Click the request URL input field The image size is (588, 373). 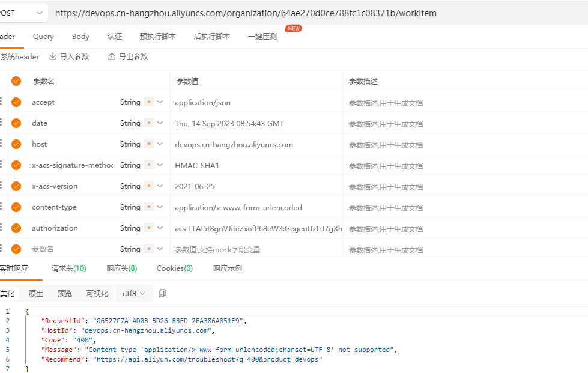click(x=319, y=13)
